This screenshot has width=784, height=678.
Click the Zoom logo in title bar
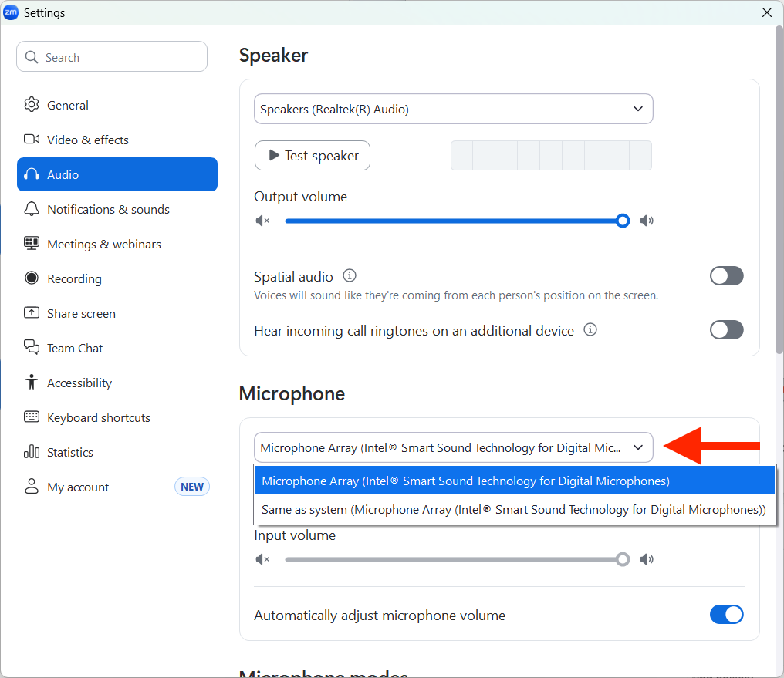pyautogui.click(x=11, y=12)
